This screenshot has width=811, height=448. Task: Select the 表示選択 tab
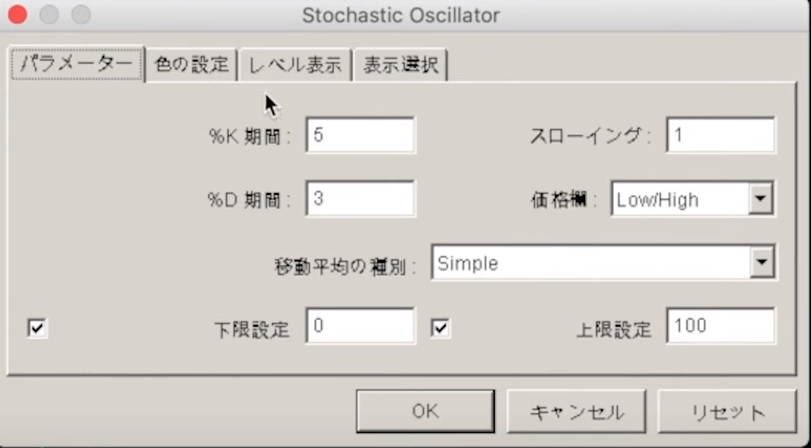point(400,65)
